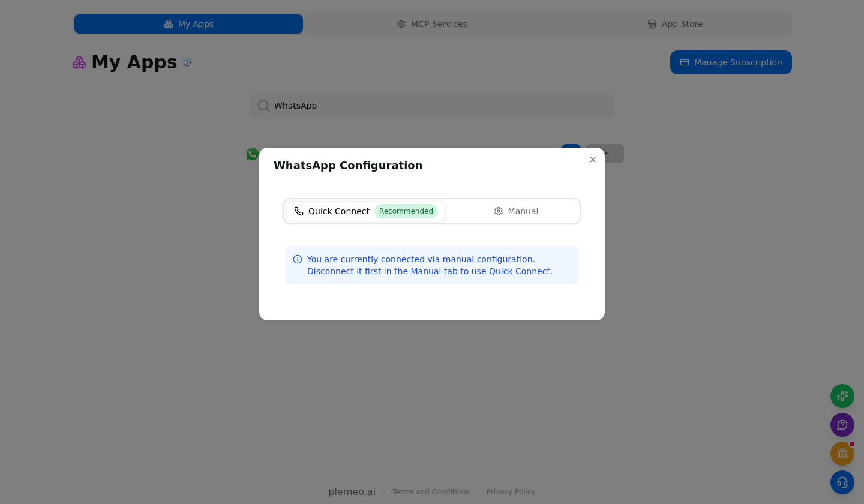The width and height of the screenshot is (864, 504).
Task: Click the gear icon in MCP Services tab
Action: pyautogui.click(x=401, y=24)
